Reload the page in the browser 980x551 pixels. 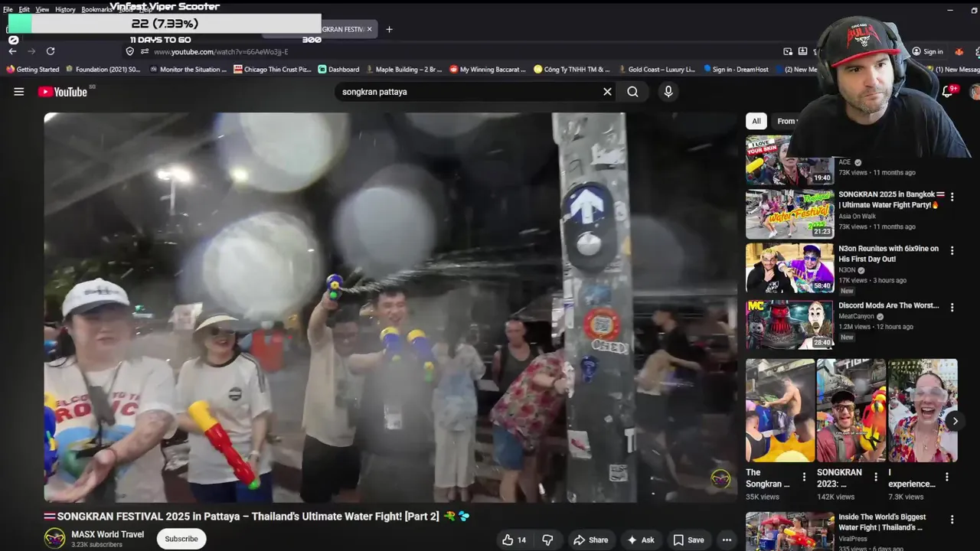[51, 51]
